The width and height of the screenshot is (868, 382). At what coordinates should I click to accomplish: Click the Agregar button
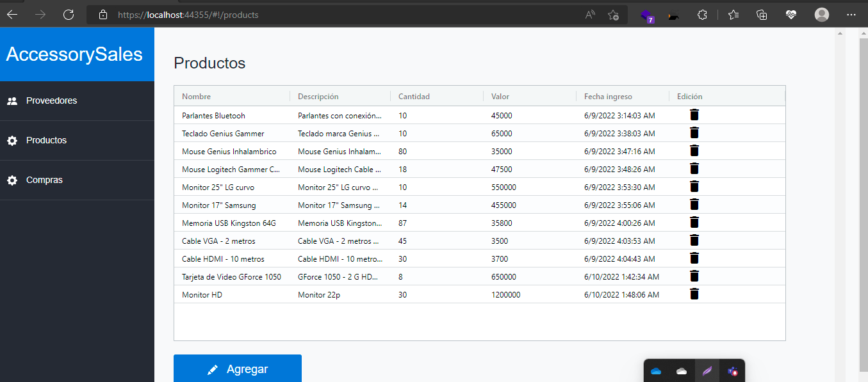[x=237, y=369]
